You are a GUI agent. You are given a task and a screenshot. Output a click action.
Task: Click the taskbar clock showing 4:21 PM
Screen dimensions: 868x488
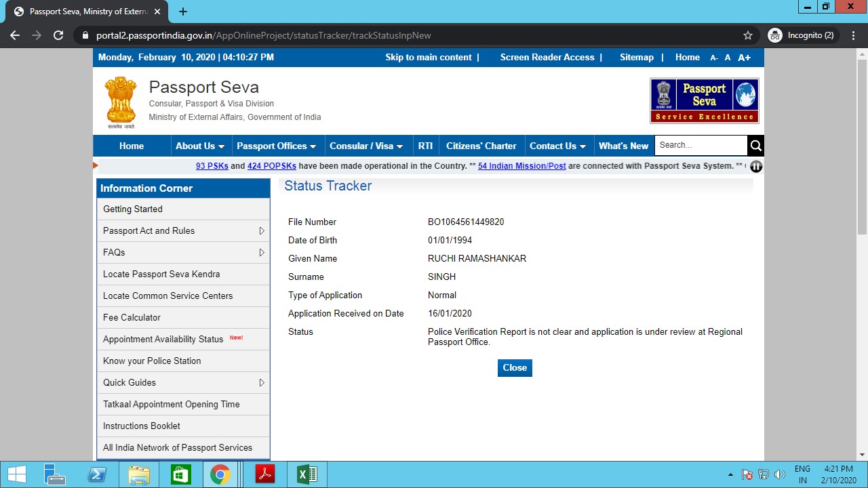point(839,474)
